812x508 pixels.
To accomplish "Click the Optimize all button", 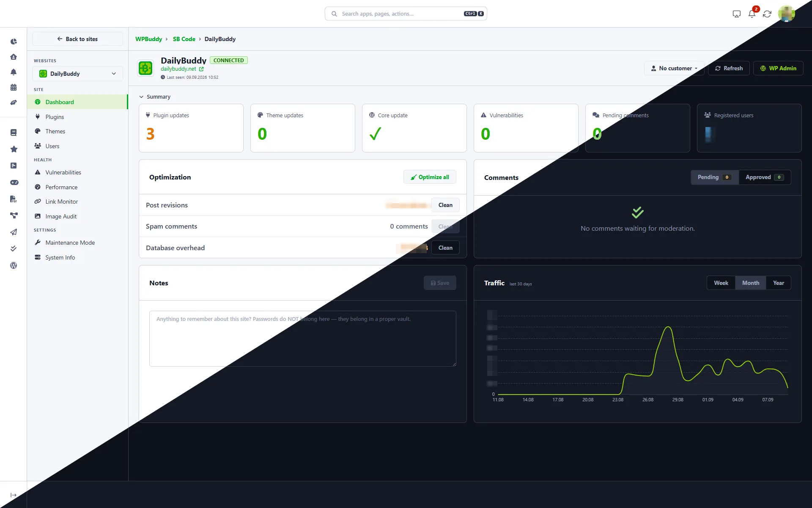I will pyautogui.click(x=430, y=177).
